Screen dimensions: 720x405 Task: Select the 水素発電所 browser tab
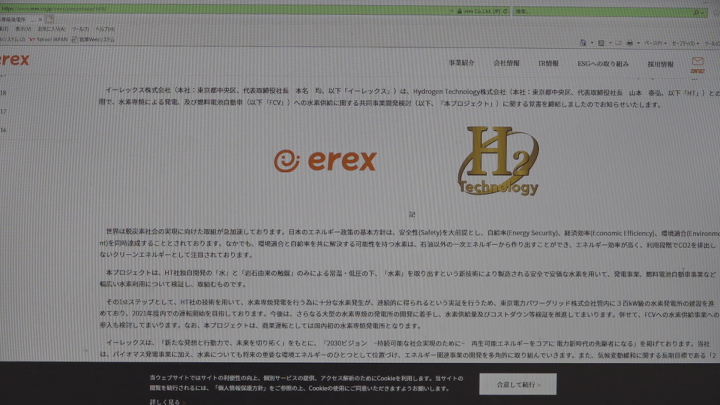pyautogui.click(x=17, y=19)
